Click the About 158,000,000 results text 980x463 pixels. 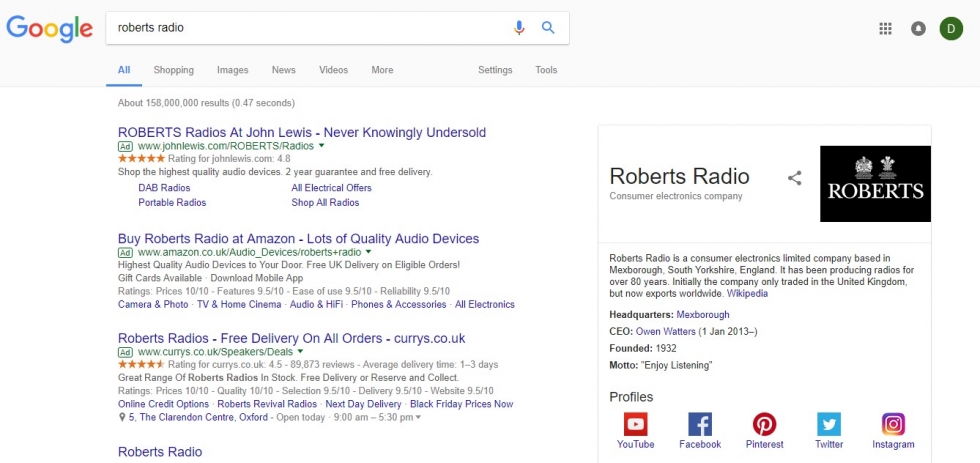pos(206,103)
